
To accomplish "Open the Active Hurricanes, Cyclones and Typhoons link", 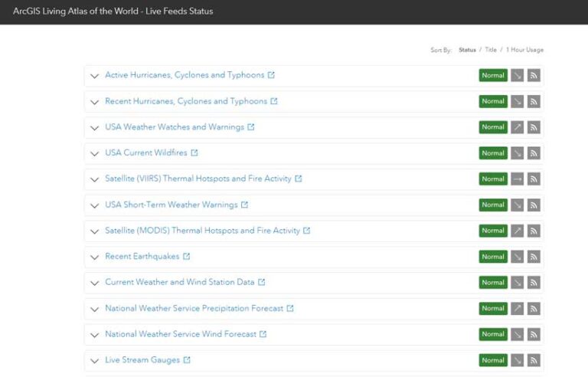I will coord(185,75).
